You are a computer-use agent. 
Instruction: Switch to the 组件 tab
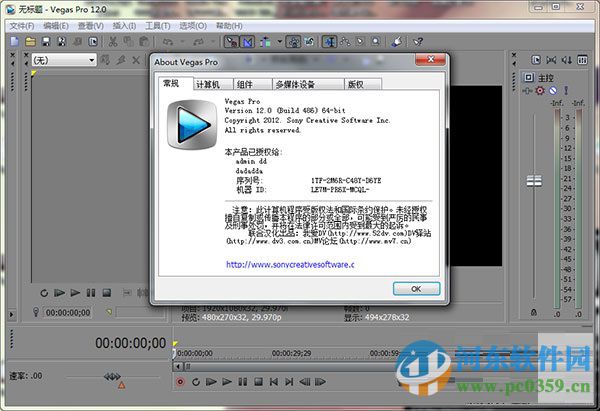(x=253, y=85)
